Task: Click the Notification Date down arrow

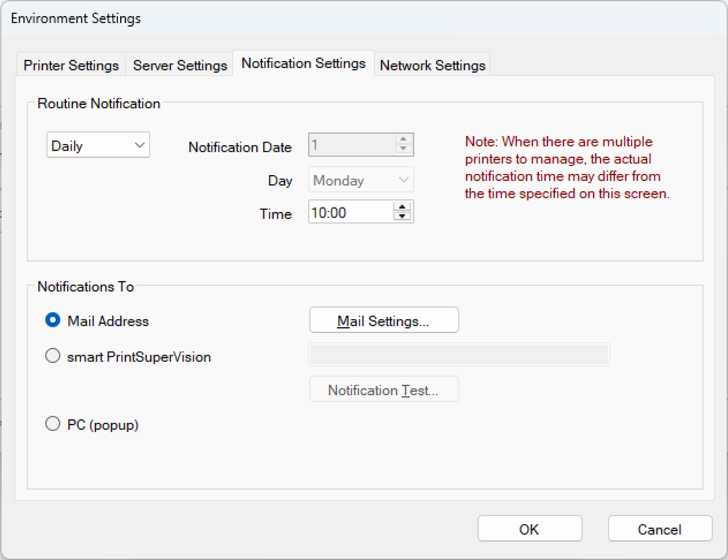Action: (403, 149)
